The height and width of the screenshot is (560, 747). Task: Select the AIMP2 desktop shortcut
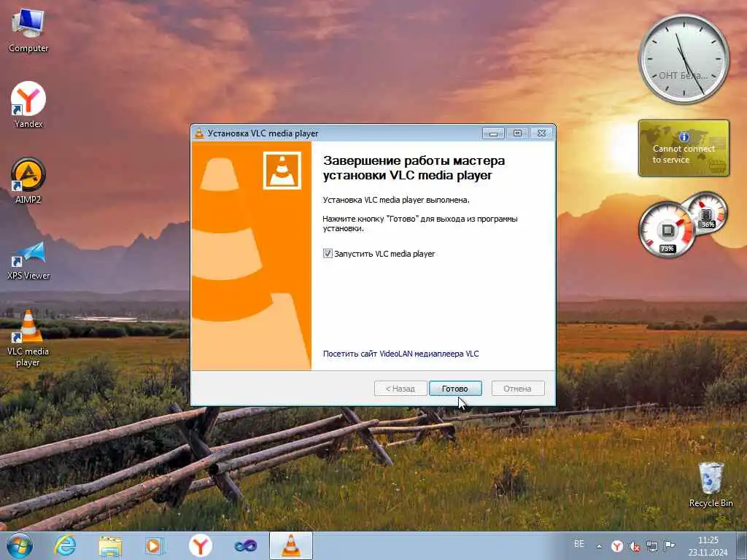28,181
